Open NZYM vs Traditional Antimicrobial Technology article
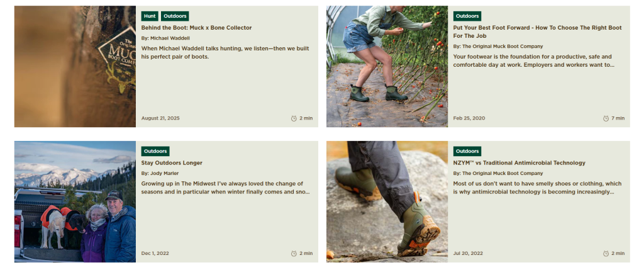Viewport: 644px width, 272px height. tap(519, 163)
